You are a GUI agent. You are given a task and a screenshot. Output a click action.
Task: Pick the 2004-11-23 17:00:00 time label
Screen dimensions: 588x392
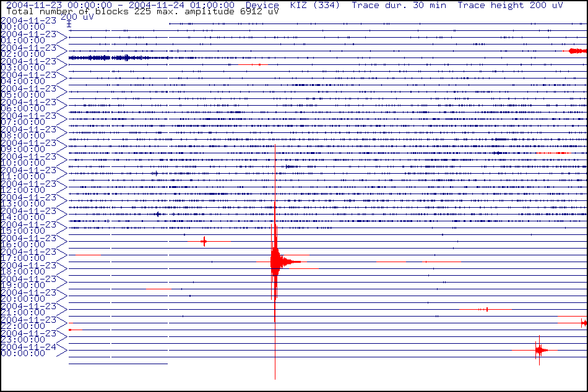tap(28, 255)
